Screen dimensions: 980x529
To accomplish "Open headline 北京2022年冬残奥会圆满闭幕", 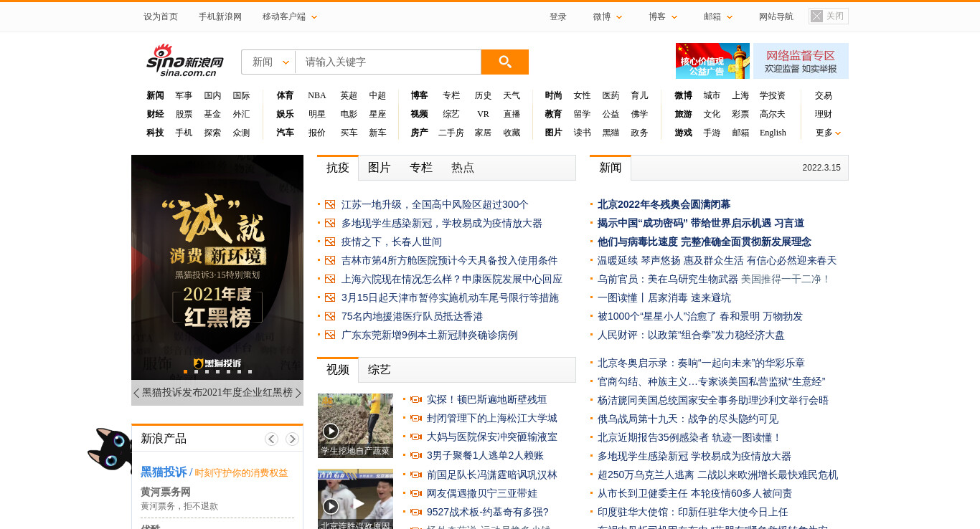I will click(x=664, y=204).
